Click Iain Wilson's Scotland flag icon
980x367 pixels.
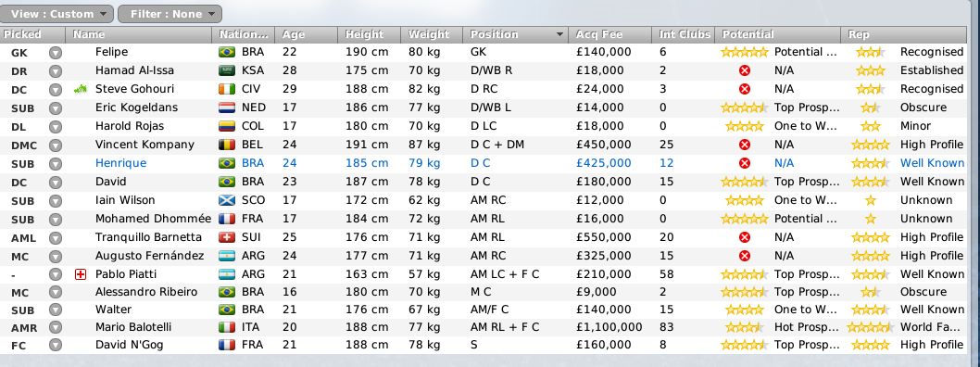227,201
